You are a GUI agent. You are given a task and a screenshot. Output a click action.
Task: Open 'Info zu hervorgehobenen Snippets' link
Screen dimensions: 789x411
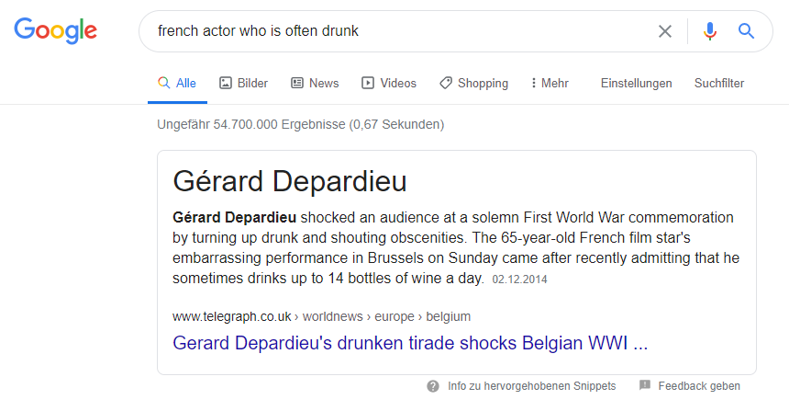coord(531,386)
